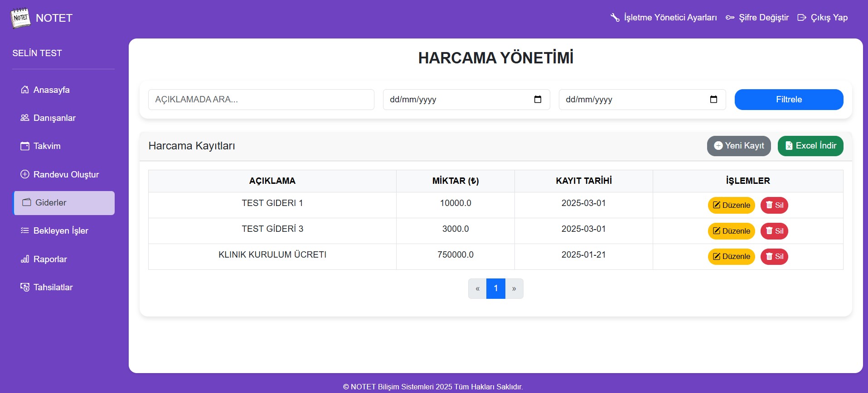Viewport: 868px width, 393px height.
Task: Click the wallet icon next to Giderler
Action: pos(27,202)
